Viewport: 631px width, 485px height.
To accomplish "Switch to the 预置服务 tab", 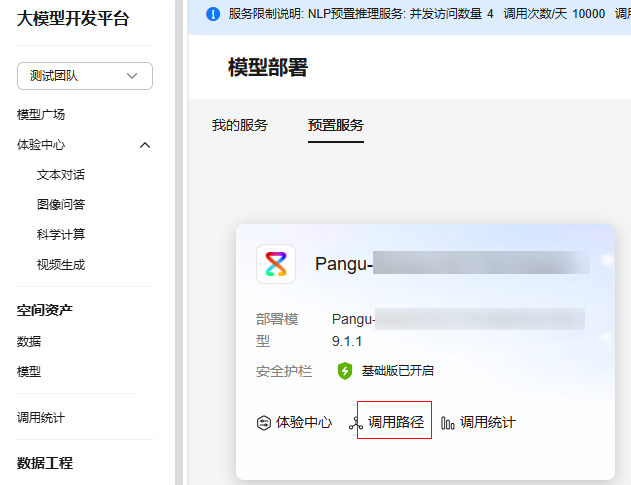I will 336,125.
